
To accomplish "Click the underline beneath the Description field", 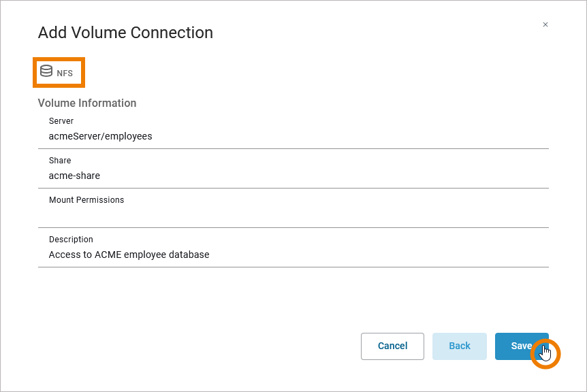I will point(293,267).
